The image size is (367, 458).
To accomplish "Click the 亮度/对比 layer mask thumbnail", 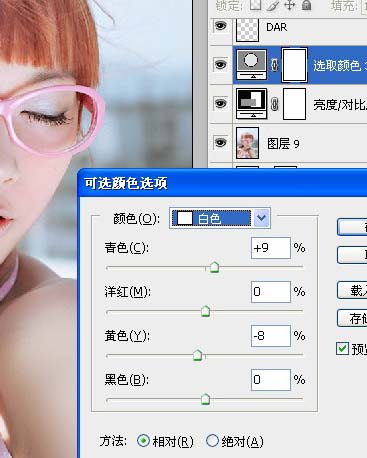I will (x=295, y=104).
